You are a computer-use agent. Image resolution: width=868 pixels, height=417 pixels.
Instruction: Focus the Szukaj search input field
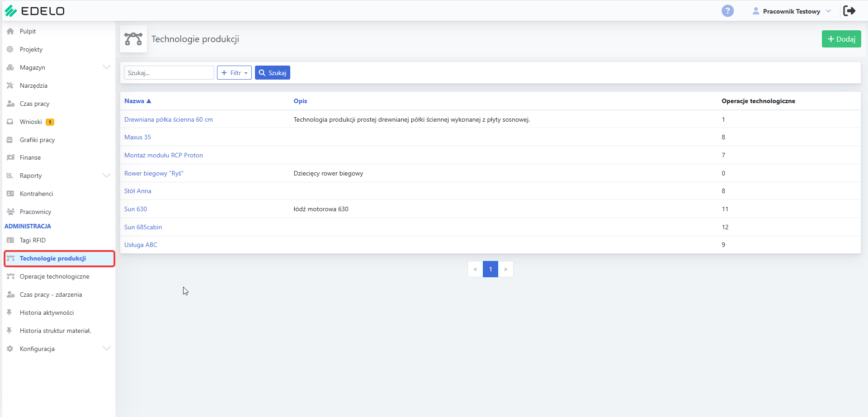(169, 73)
